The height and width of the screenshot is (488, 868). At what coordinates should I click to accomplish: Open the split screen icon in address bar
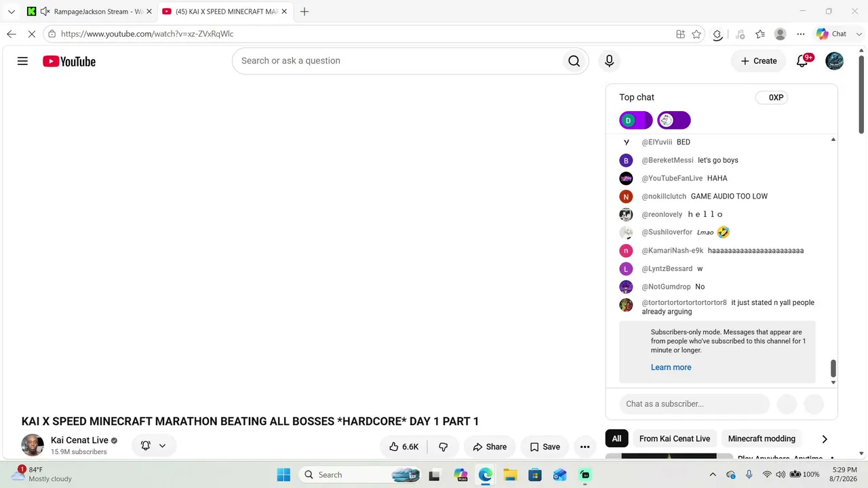pyautogui.click(x=680, y=34)
